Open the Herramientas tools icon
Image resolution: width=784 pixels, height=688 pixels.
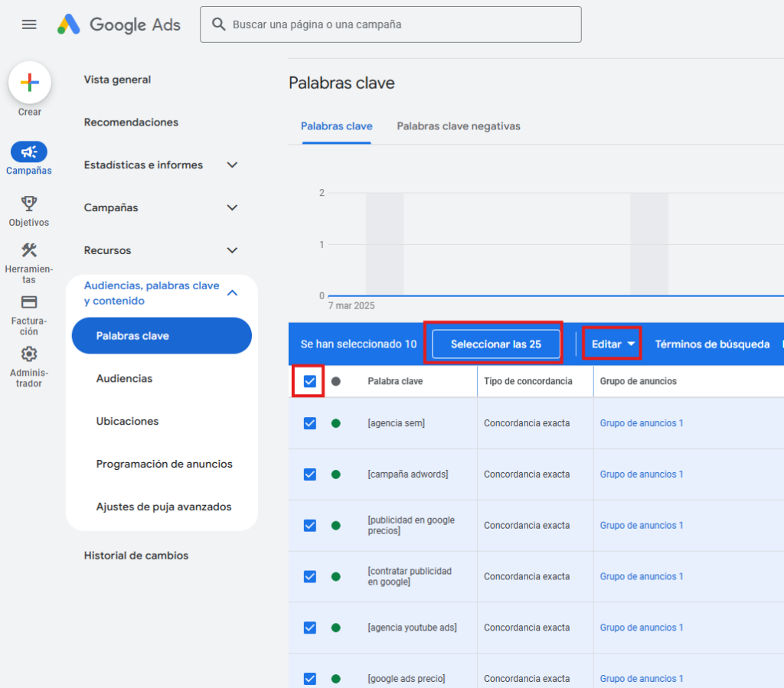point(29,250)
